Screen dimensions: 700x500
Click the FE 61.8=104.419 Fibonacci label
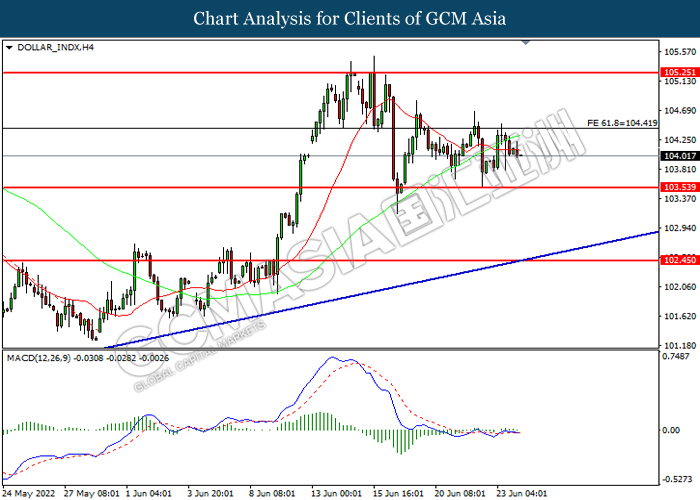click(x=622, y=123)
